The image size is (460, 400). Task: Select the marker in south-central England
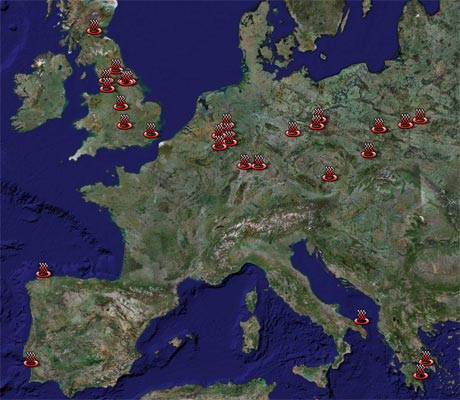coord(124,122)
